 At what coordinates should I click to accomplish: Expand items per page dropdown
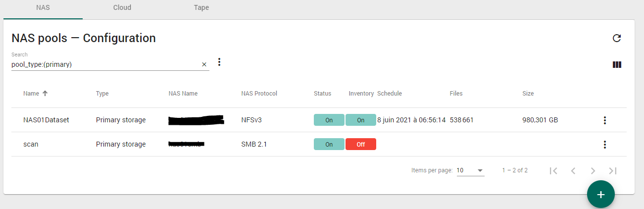click(x=470, y=170)
